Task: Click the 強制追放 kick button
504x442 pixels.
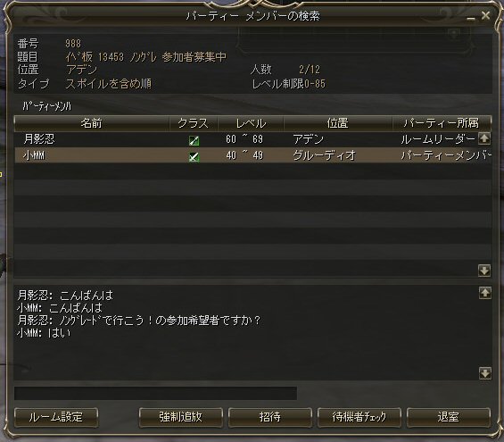Action: pos(181,417)
